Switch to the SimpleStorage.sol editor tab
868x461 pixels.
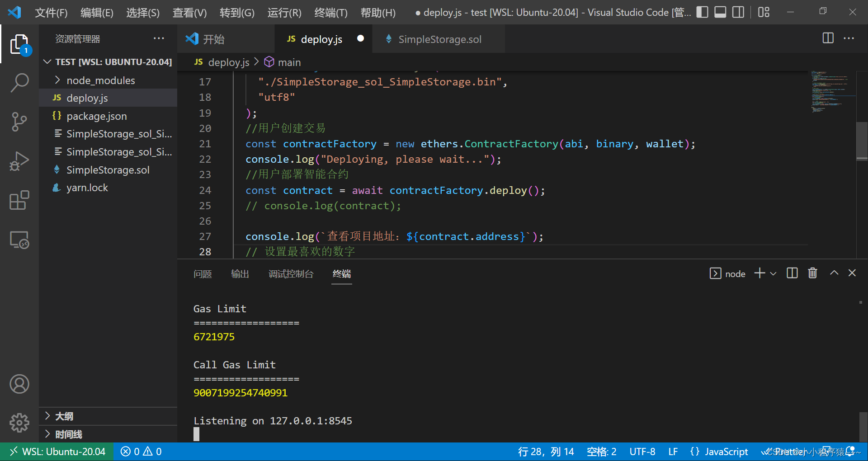pos(439,39)
